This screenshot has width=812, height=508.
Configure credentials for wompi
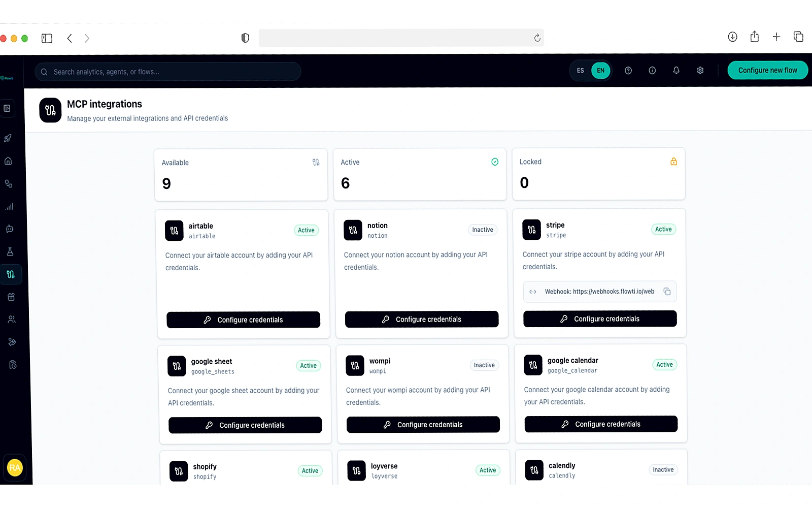point(423,425)
